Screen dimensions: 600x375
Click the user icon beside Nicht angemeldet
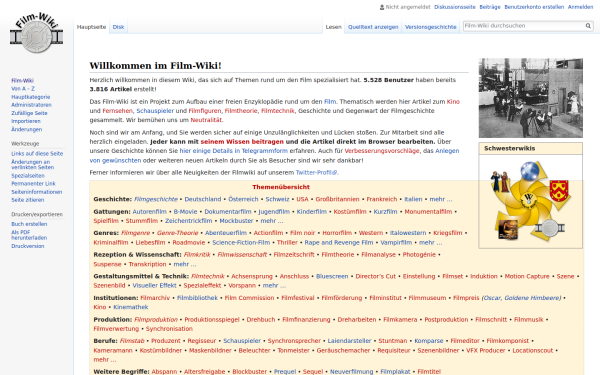pos(382,7)
